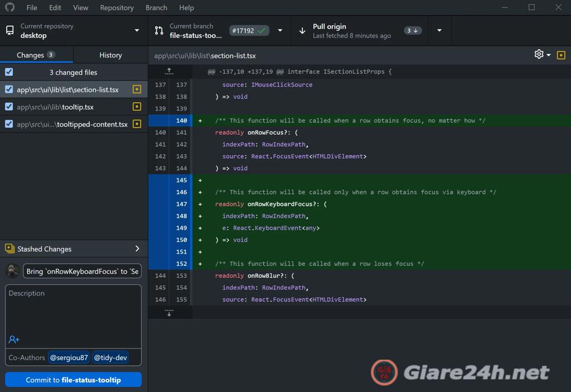
Task: Click the scroll-to-bottom arrow below the diff
Action: 169,313
